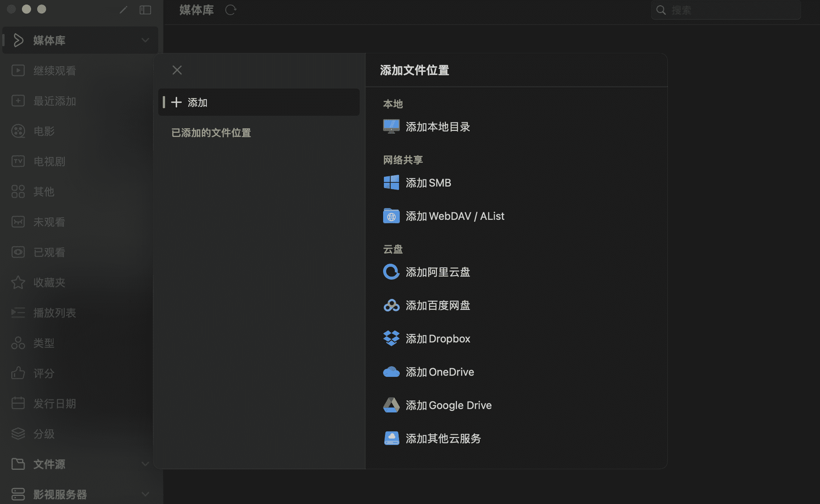
Task: Open 收藏夹 in the sidebar
Action: [x=49, y=283]
